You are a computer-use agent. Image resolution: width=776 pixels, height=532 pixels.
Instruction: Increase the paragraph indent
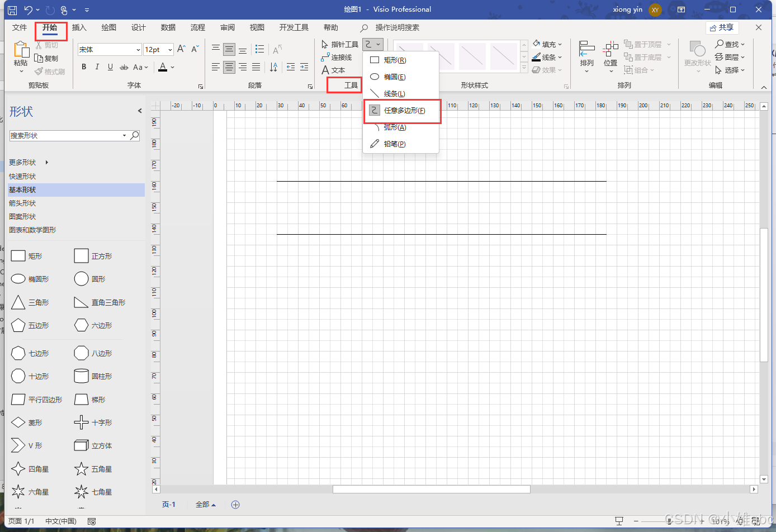[304, 67]
